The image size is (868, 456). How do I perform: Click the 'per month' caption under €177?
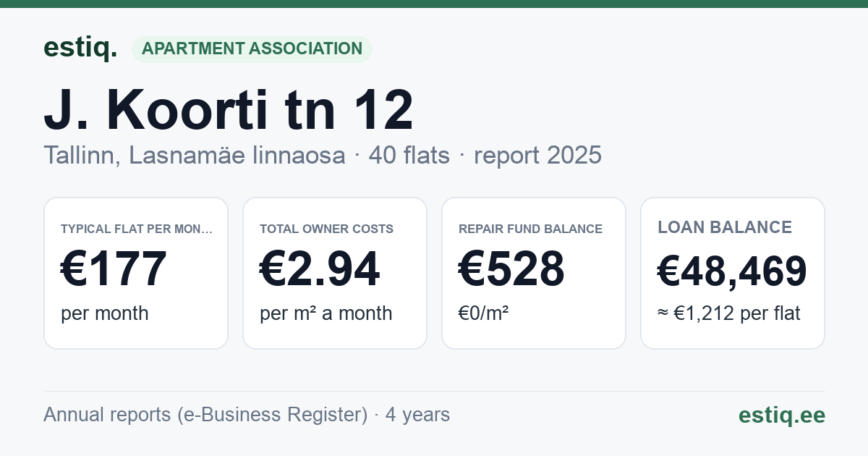click(105, 313)
